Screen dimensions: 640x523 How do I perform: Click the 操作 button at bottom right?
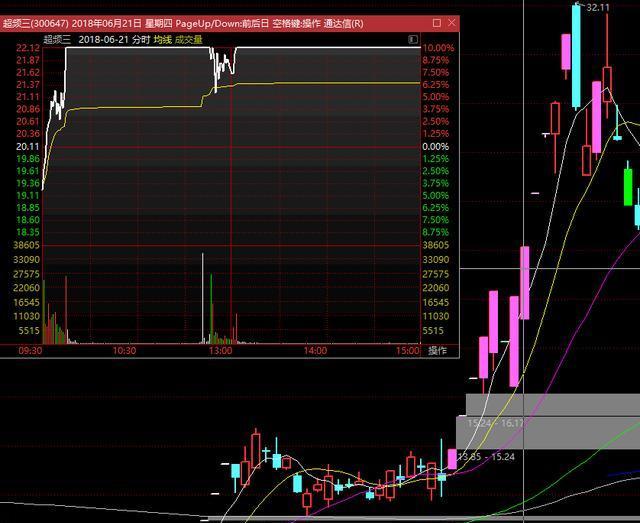point(438,351)
